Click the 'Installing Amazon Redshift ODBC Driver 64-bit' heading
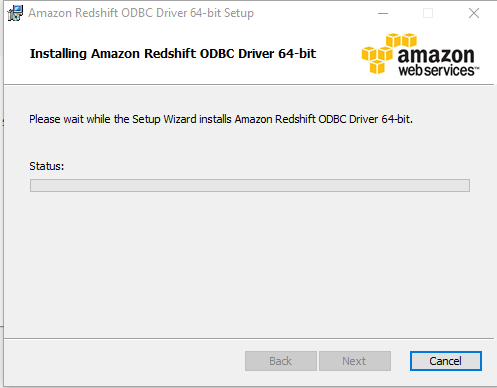Screen dimensions: 497x388 click(x=173, y=54)
